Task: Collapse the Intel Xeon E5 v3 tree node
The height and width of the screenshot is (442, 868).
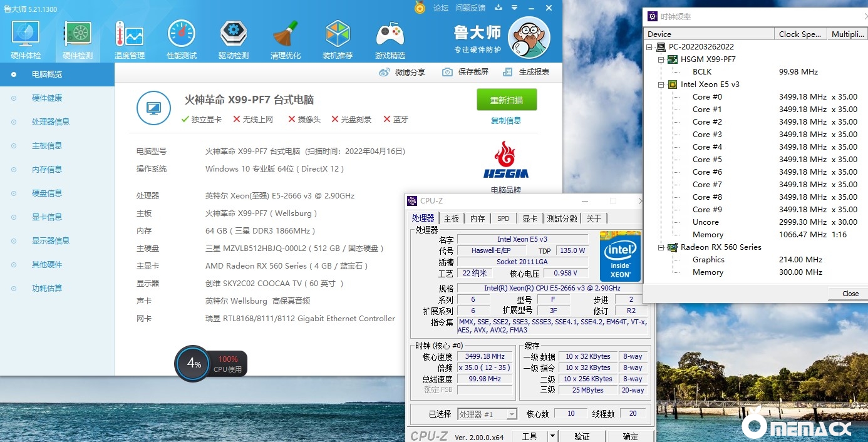Action: 661,85
